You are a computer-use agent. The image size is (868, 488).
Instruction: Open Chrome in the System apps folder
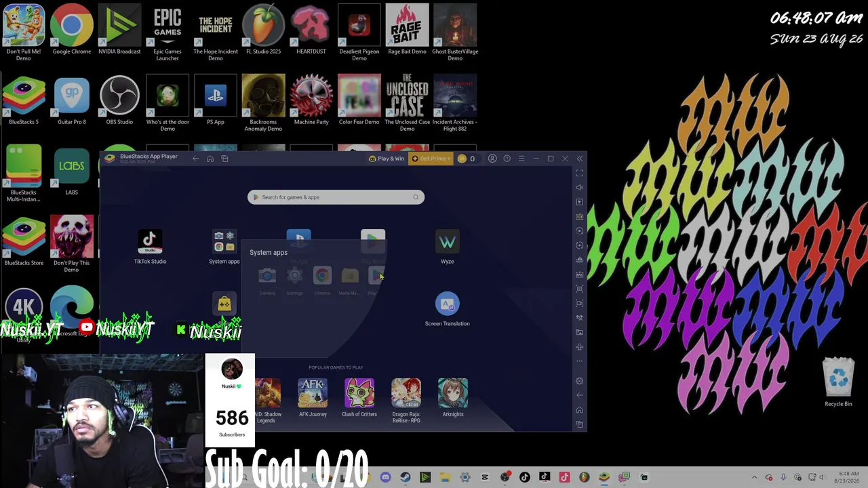tap(322, 276)
